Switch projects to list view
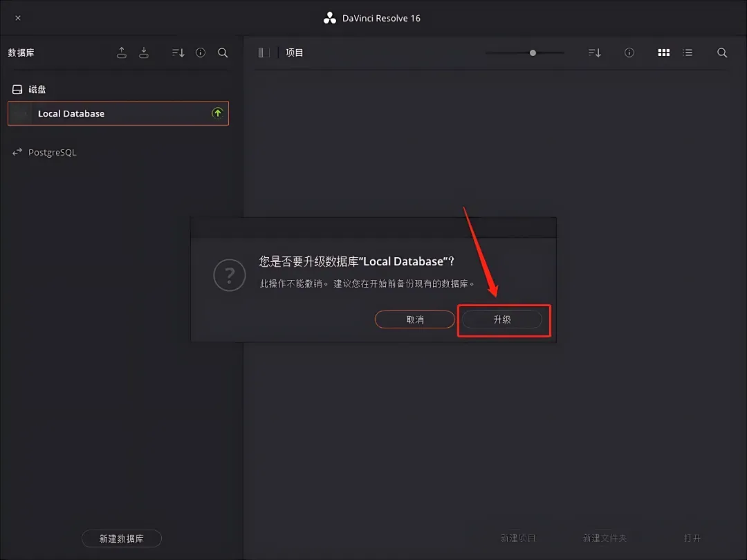Viewport: 747px width, 560px height. (x=688, y=53)
